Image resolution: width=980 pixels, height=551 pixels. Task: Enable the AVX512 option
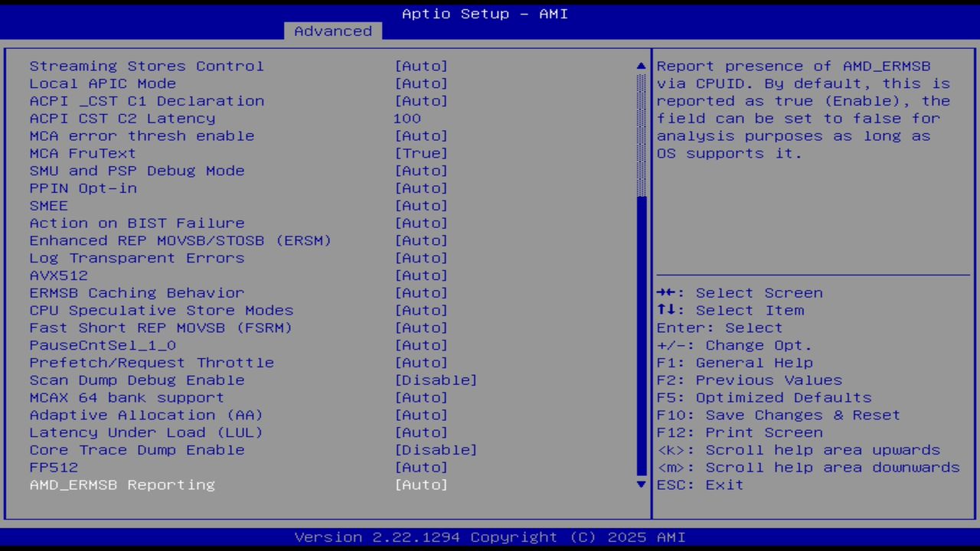[421, 275]
